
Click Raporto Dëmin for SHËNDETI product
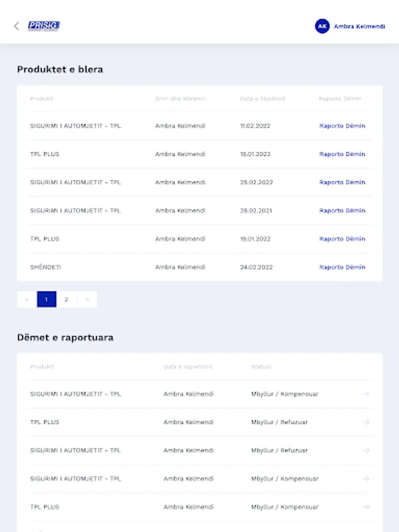pos(342,267)
